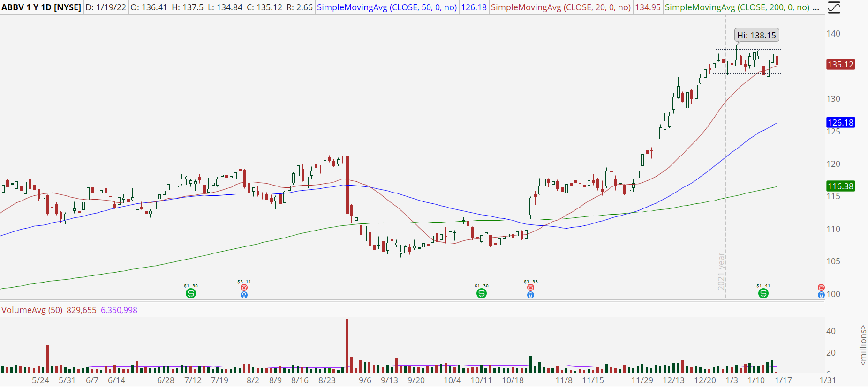Click the 'H: 137.5' high value
The image size is (868, 387).
pos(188,7)
